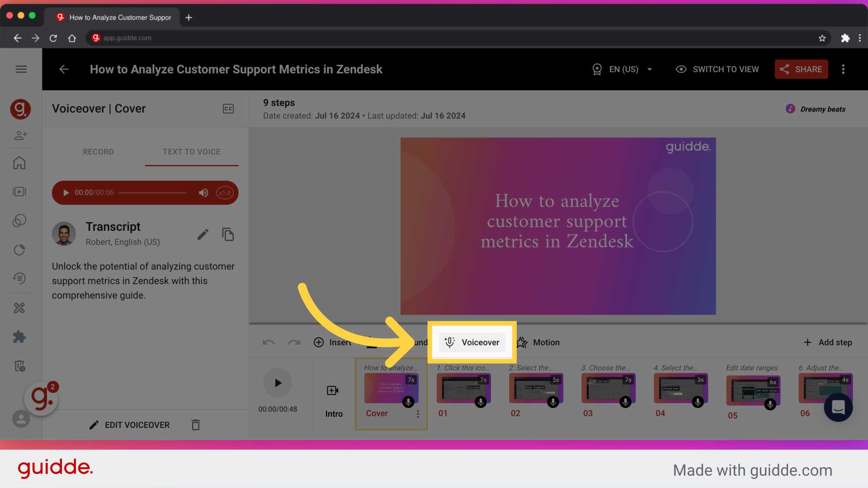Click the SHARE button
The width and height of the screenshot is (868, 488).
click(801, 69)
